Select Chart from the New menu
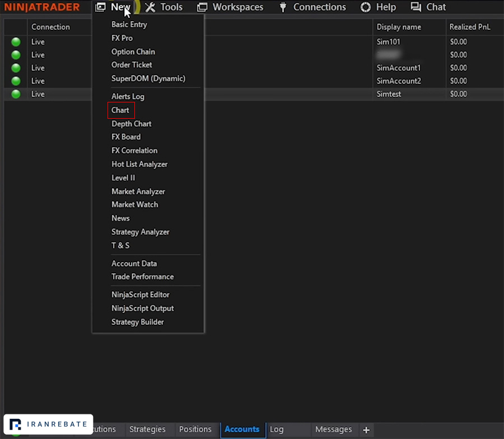This screenshot has width=504, height=439. (120, 110)
